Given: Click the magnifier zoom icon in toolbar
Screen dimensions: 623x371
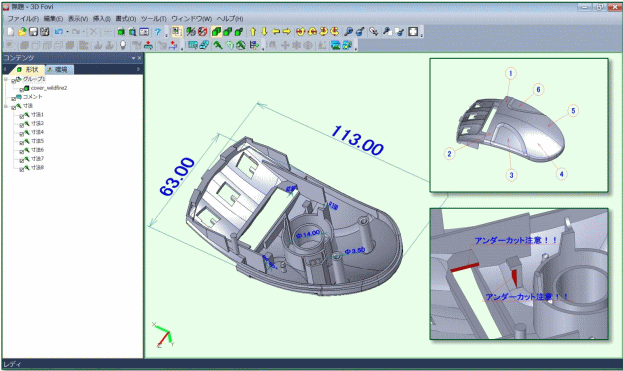Looking at the screenshot, I should 348,32.
